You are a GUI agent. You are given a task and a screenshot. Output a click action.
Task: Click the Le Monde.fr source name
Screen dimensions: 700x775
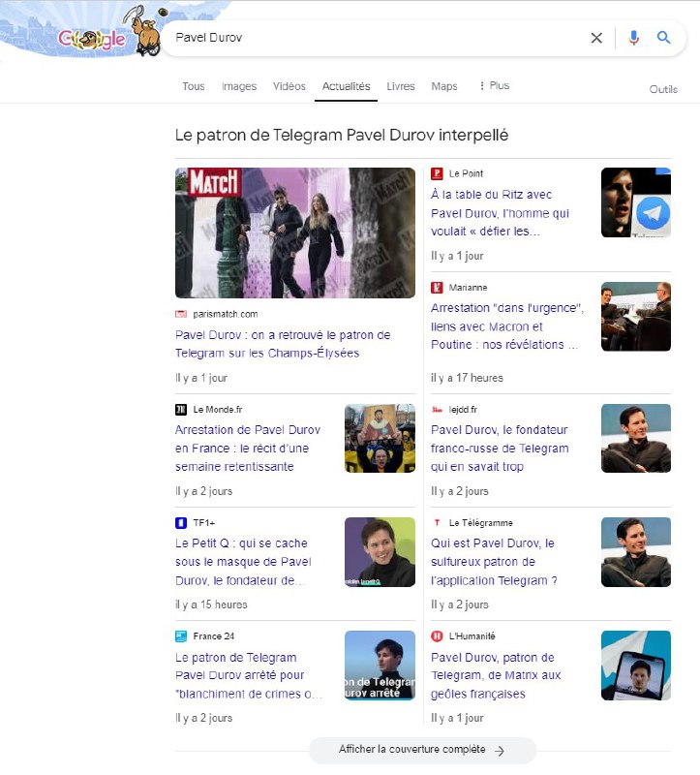[x=218, y=409]
